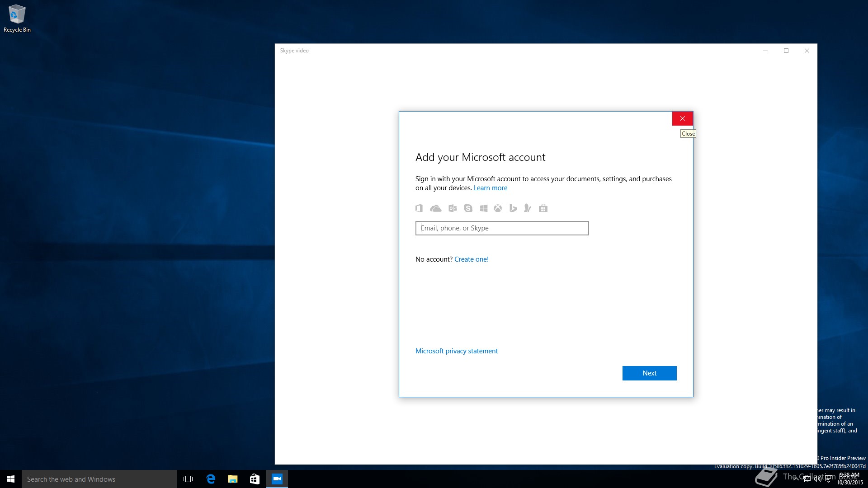Open the Action Center notifications icon
868x488 pixels.
(x=829, y=479)
